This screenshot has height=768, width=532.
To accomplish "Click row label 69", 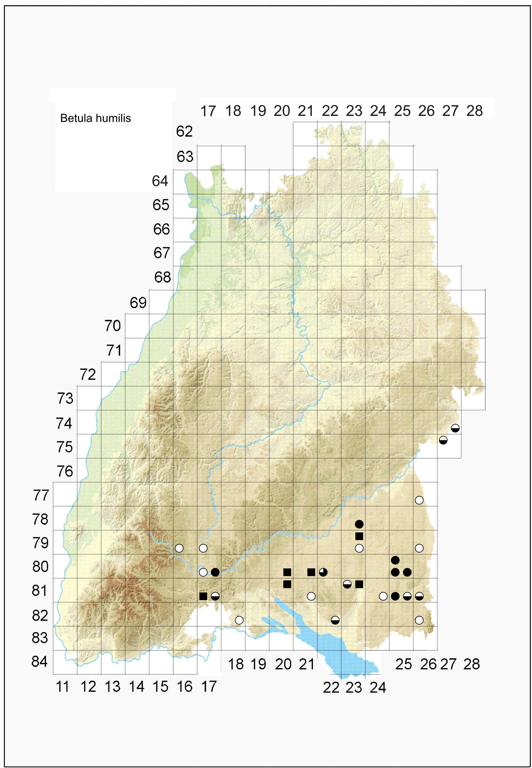I will pyautogui.click(x=138, y=303).
